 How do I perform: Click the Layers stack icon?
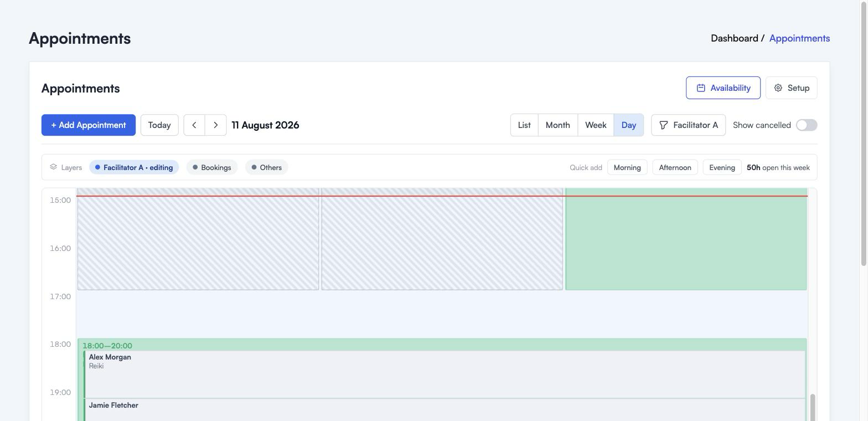tap(54, 167)
